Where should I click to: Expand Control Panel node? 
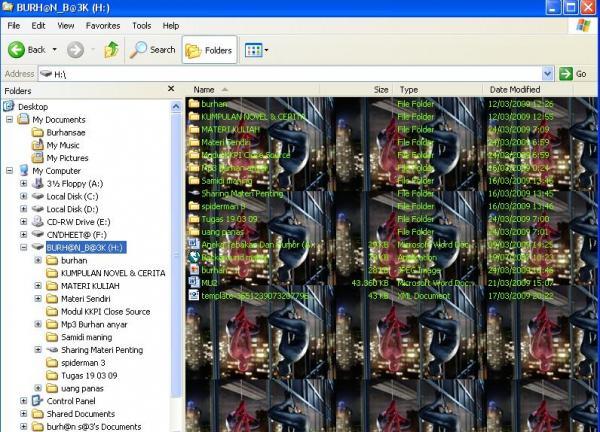[x=24, y=401]
